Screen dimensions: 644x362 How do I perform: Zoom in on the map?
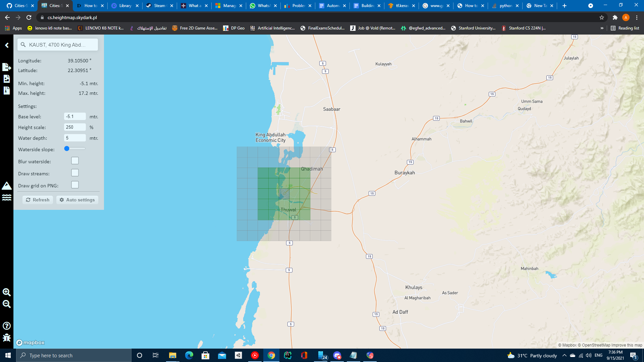pos(7,292)
